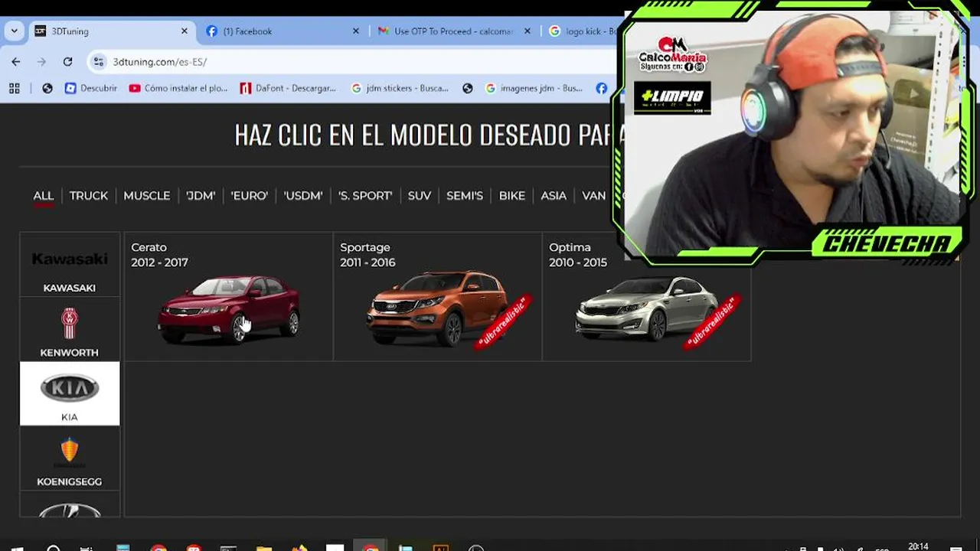This screenshot has width=980, height=551.
Task: Open Windows taskbar search
Action: [x=54, y=548]
